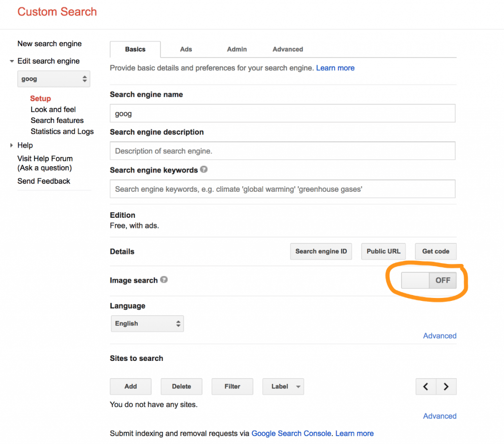Image resolution: width=504 pixels, height=444 pixels.
Task: Select Look and feel in the sidebar
Action: (x=53, y=109)
